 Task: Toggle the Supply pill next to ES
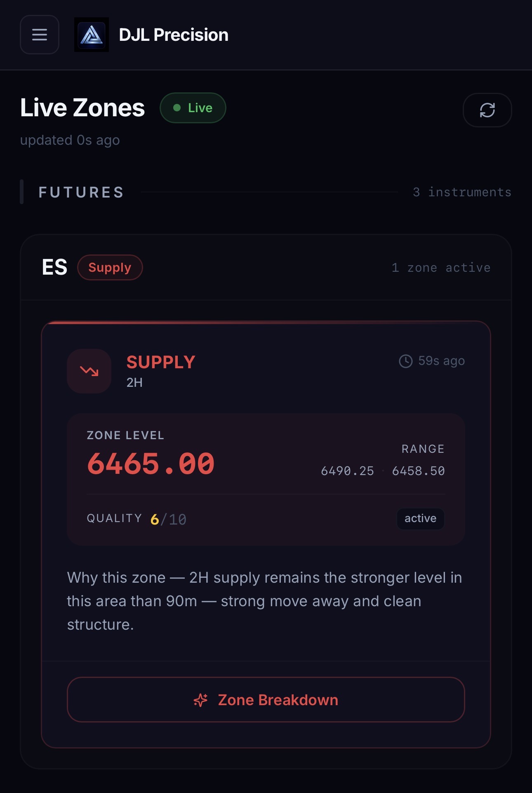pos(110,267)
